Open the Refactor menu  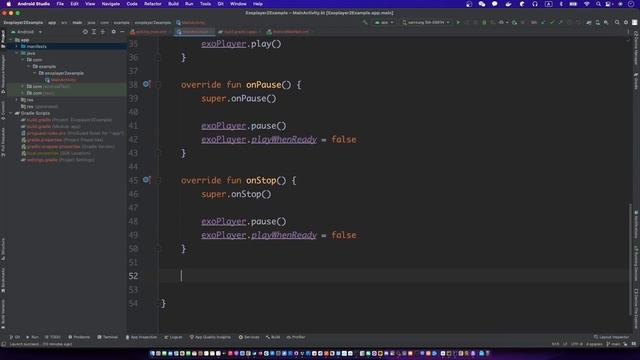click(153, 4)
